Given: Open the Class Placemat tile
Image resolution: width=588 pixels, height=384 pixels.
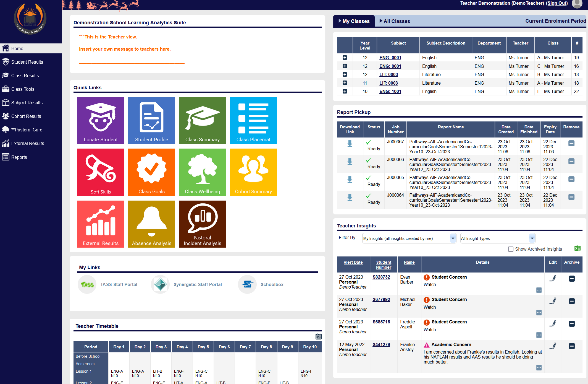Looking at the screenshot, I should pos(253,120).
